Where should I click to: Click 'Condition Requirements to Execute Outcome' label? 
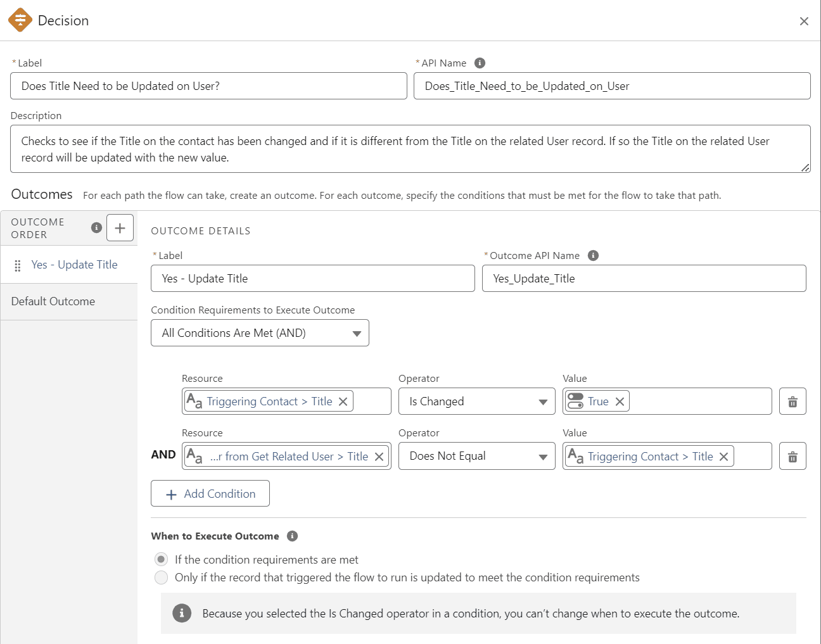coord(253,310)
